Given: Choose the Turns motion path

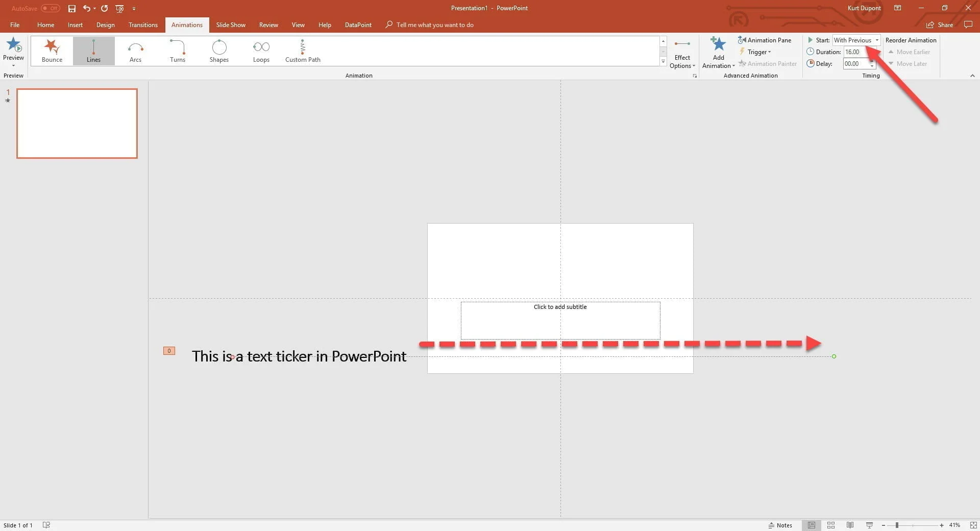Looking at the screenshot, I should [178, 51].
